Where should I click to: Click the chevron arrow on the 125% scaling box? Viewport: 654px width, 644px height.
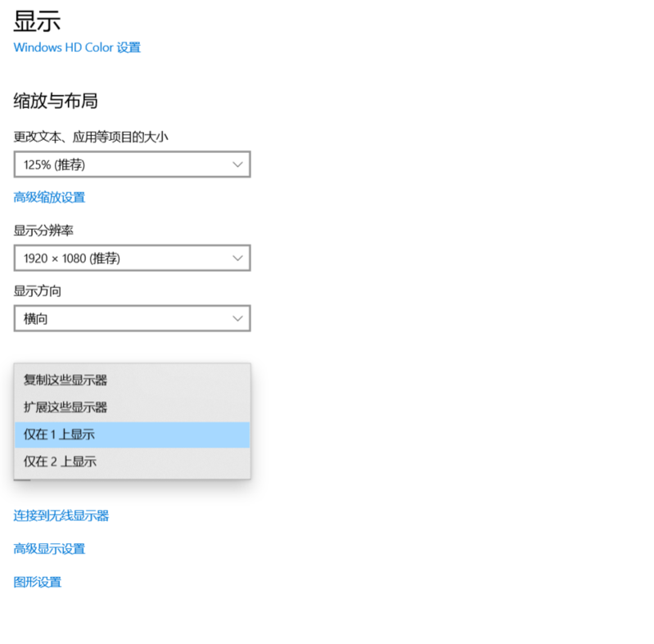click(237, 164)
